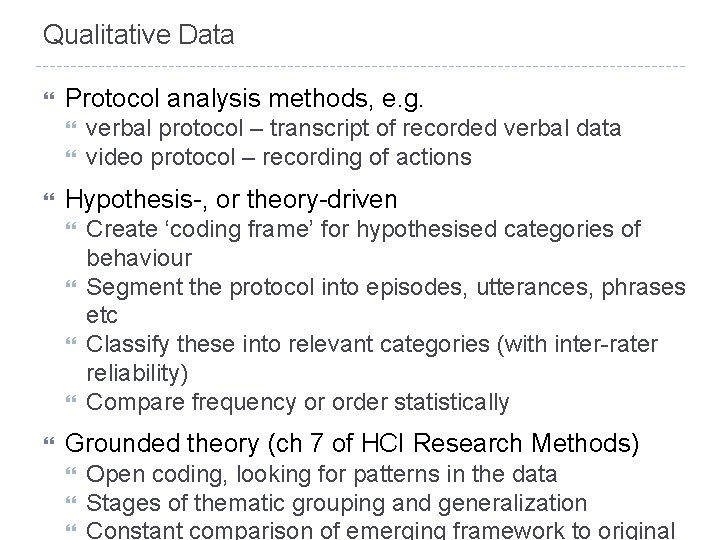Click the line about verbal protocol transcript
The height and width of the screenshot is (540, 720).
[353, 129]
